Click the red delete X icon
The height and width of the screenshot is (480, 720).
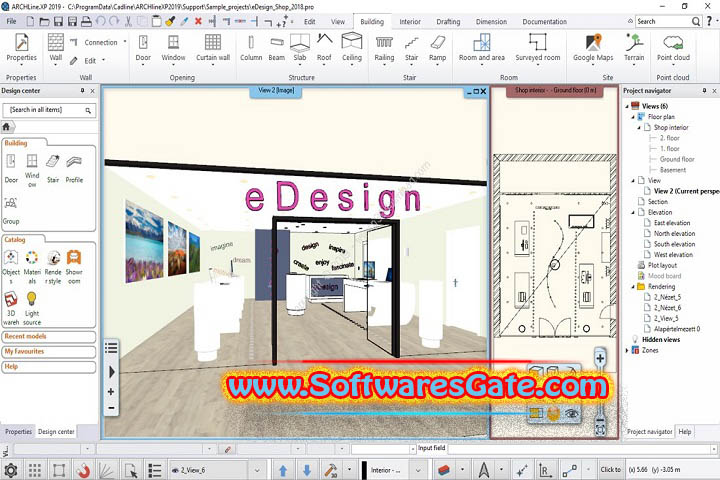click(x=198, y=21)
